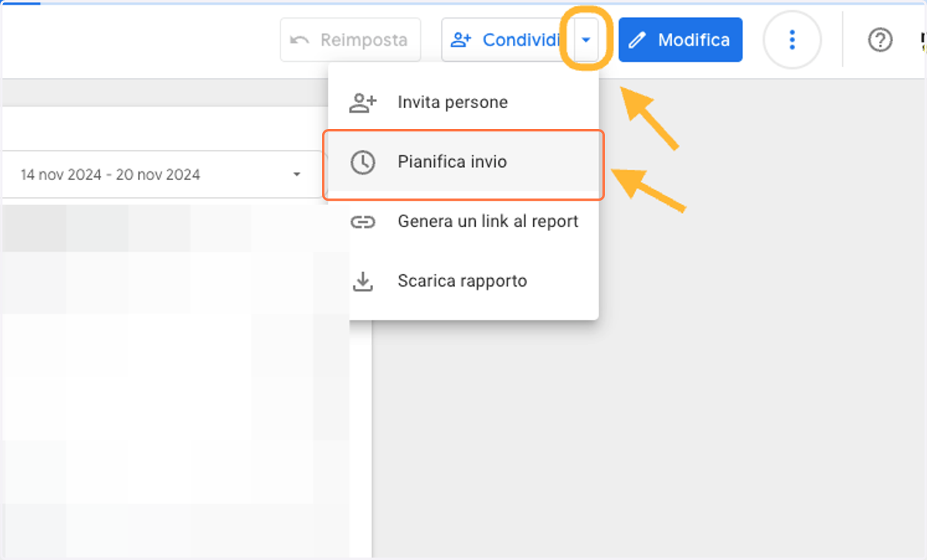Open the three-dot more options menu
Viewport: 927px width, 560px height.
tap(792, 40)
